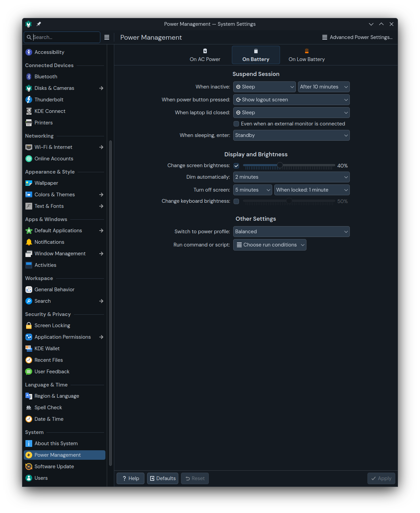Uncheck the Change screen brightness checkbox
This screenshot has height=513, width=420.
tap(236, 166)
